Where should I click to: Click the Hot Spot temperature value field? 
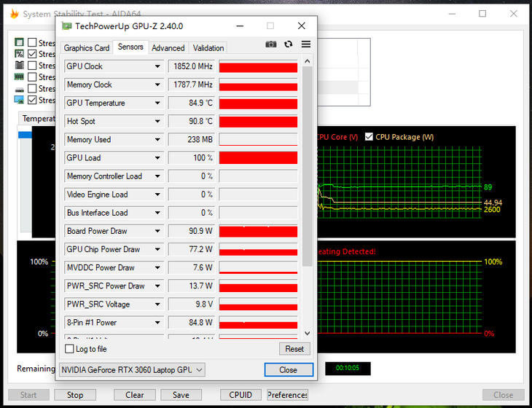192,122
